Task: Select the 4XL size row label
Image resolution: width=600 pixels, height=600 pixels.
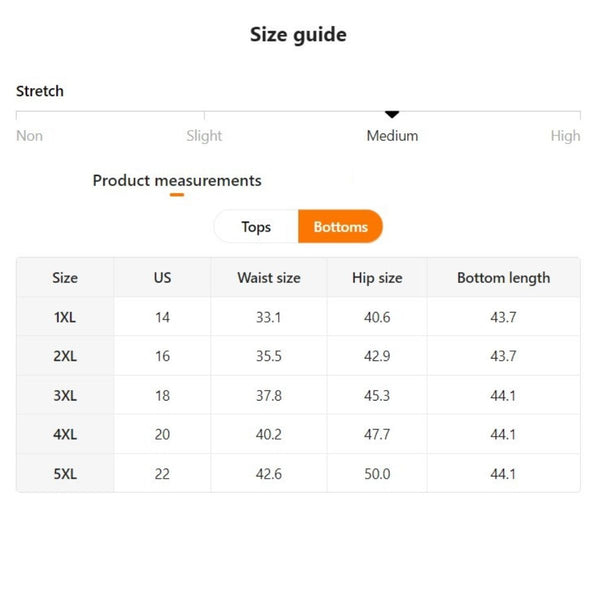Action: click(65, 435)
